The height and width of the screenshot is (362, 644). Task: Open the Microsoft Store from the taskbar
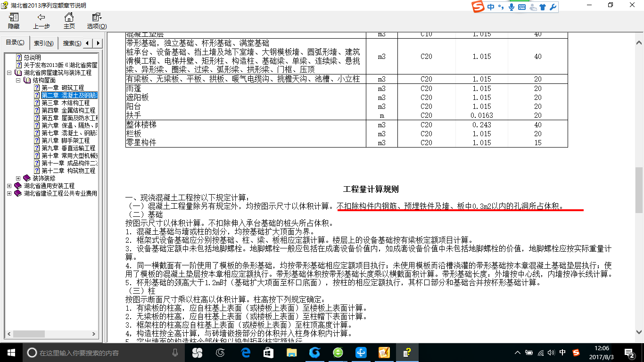click(x=268, y=353)
